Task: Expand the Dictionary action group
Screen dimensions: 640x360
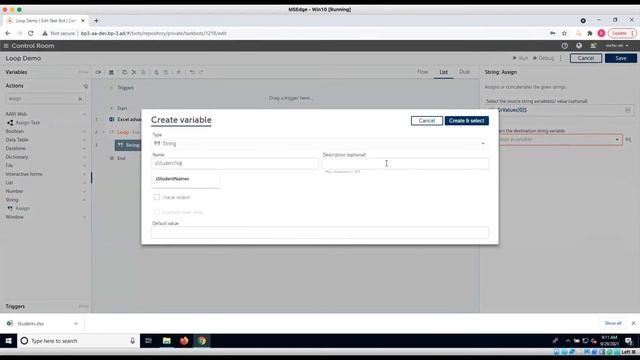Action: pyautogui.click(x=84, y=157)
